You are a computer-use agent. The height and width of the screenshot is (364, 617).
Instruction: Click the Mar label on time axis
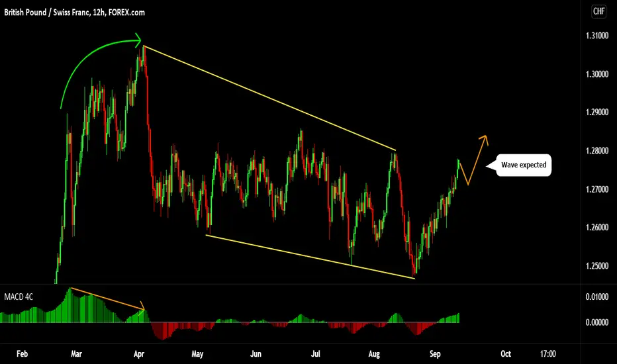[x=76, y=354]
